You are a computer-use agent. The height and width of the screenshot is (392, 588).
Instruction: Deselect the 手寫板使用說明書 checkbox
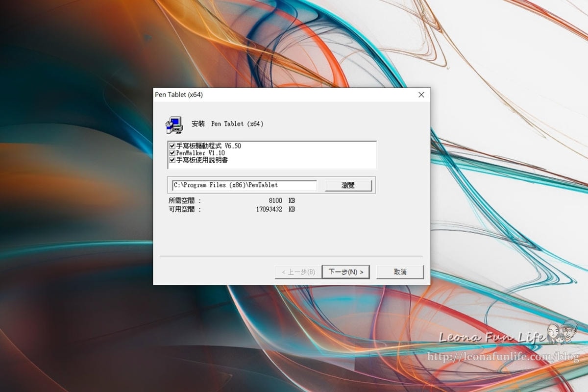point(172,160)
